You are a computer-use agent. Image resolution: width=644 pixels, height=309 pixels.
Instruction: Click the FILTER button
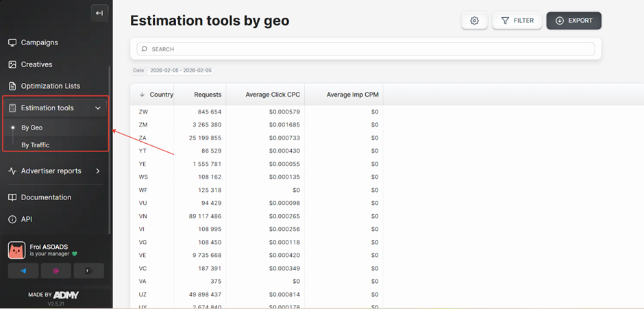(x=517, y=21)
